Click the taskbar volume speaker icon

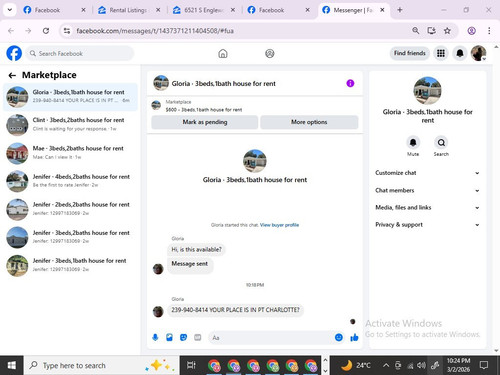tap(421, 365)
